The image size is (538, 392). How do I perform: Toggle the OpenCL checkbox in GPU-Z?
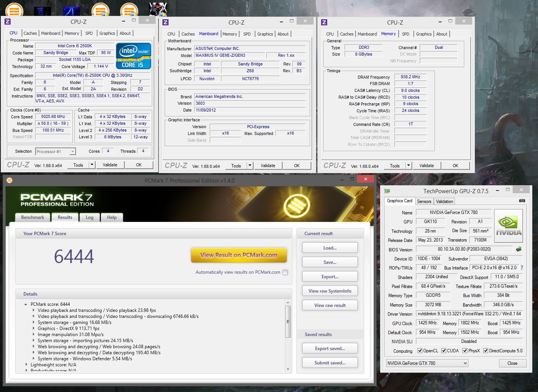(420, 351)
